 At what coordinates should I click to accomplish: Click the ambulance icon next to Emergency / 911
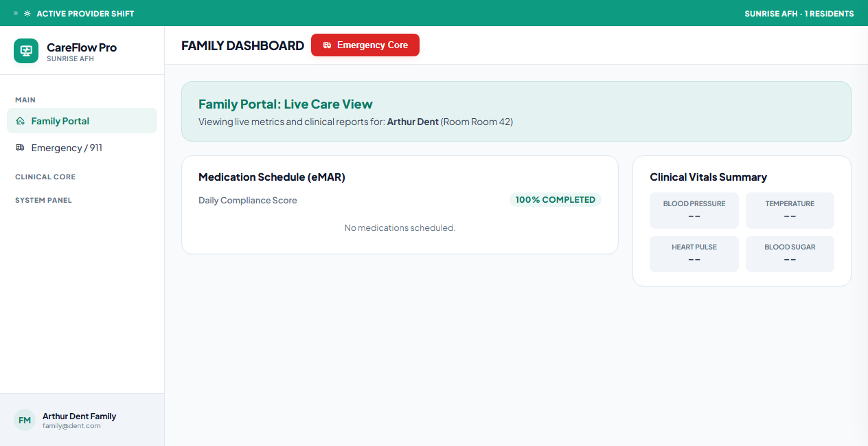[x=20, y=148]
